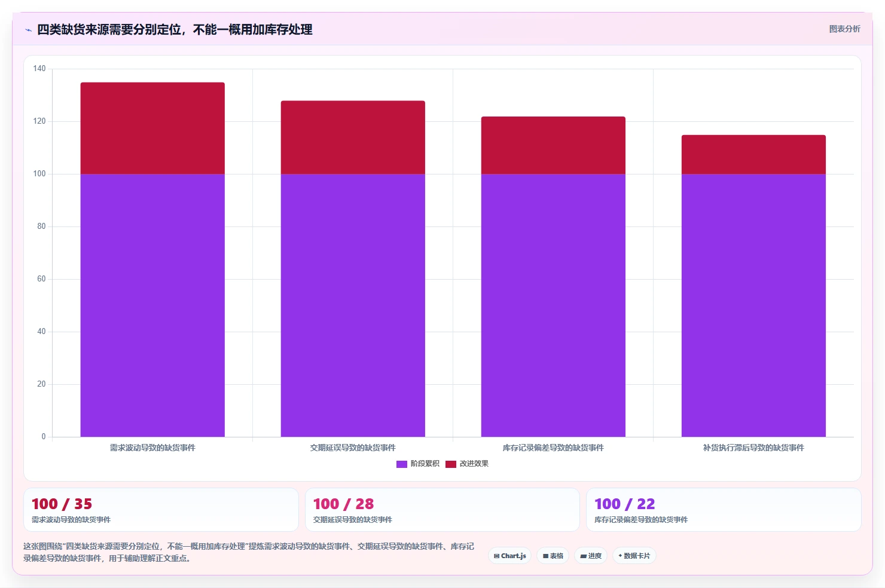Viewport: 885px width, 588px height.
Task: Click the y-axis value 140
Action: coord(39,69)
